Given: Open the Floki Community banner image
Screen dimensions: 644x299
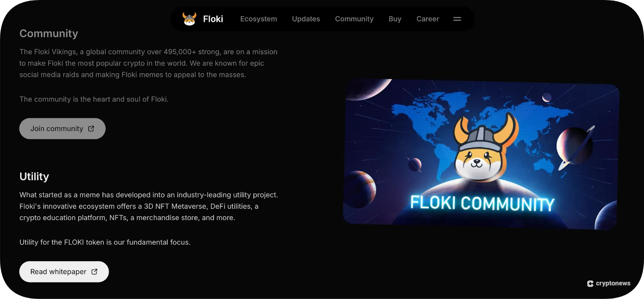Looking at the screenshot, I should pos(481,154).
